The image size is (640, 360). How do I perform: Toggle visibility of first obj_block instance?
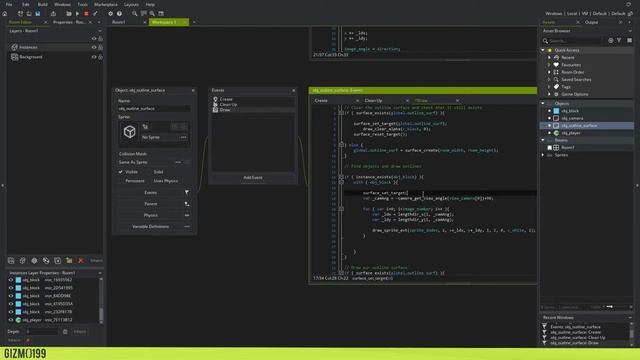(x=11, y=280)
